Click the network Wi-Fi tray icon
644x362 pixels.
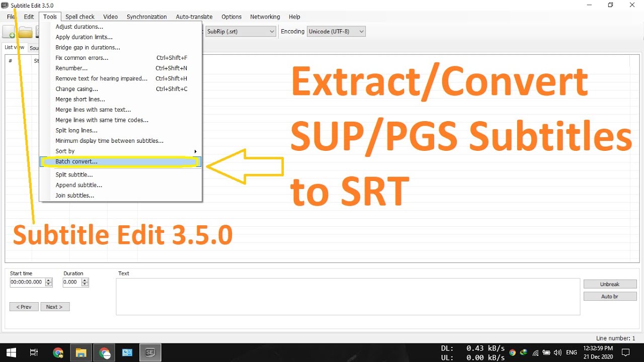click(x=536, y=353)
